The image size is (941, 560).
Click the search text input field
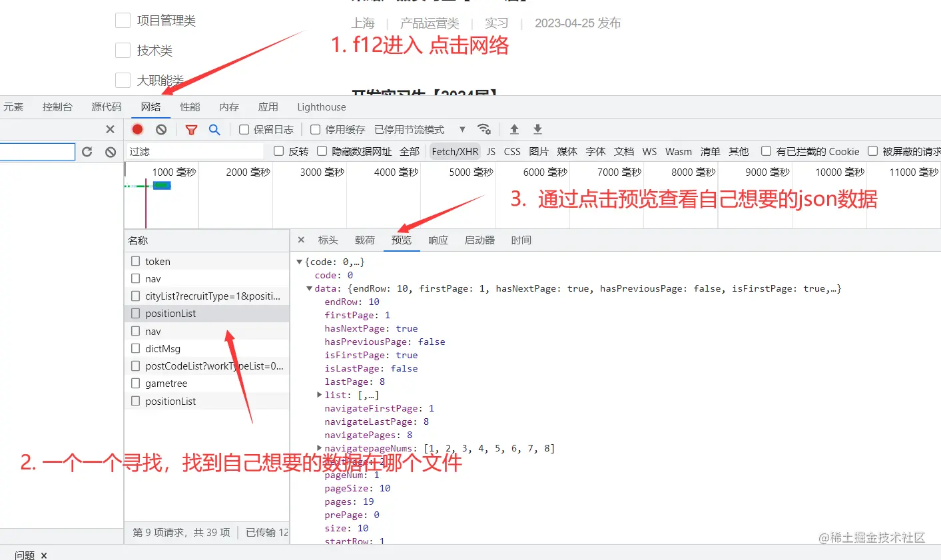(x=37, y=152)
